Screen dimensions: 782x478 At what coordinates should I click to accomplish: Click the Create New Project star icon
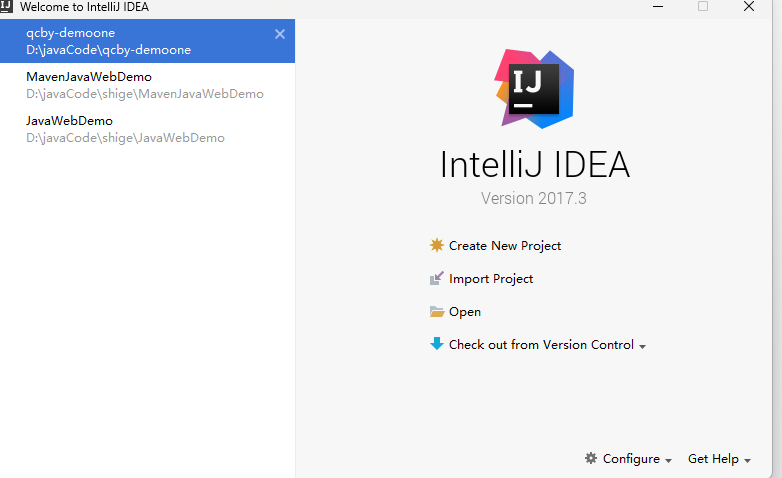pyautogui.click(x=436, y=245)
